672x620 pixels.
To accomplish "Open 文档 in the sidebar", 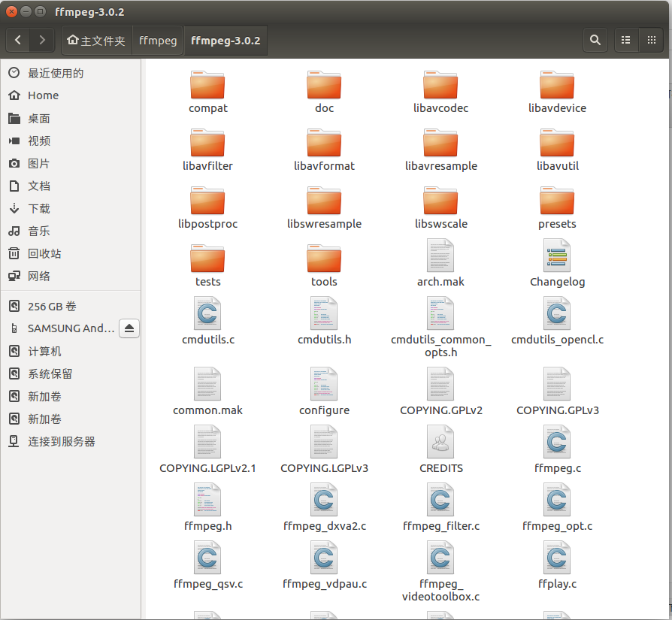I will pos(71,186).
